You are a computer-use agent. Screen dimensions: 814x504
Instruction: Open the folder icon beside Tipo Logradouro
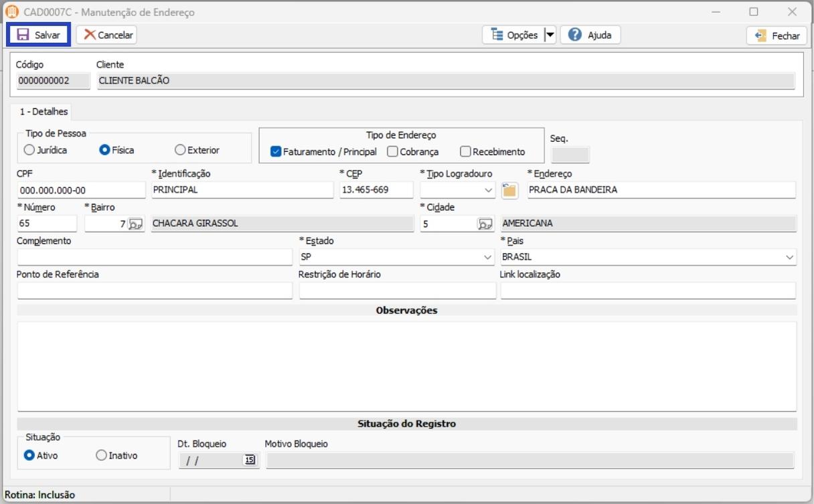pyautogui.click(x=509, y=190)
